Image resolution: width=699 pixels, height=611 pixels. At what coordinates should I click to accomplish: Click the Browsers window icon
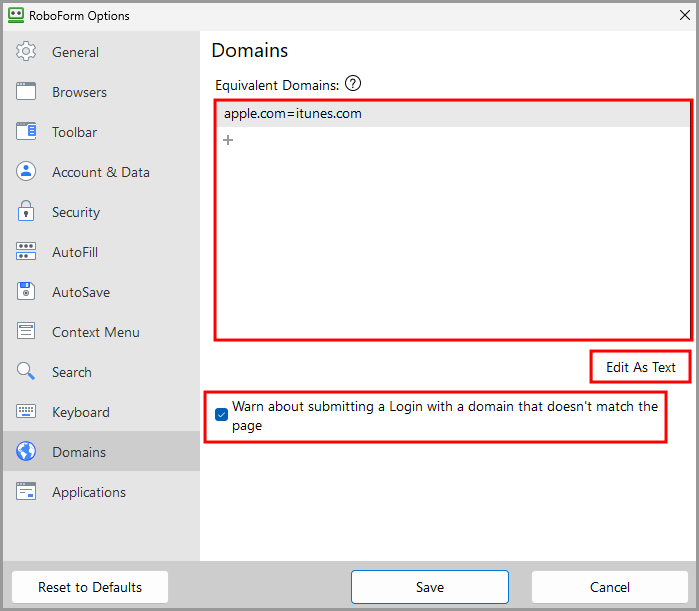pyautogui.click(x=26, y=91)
